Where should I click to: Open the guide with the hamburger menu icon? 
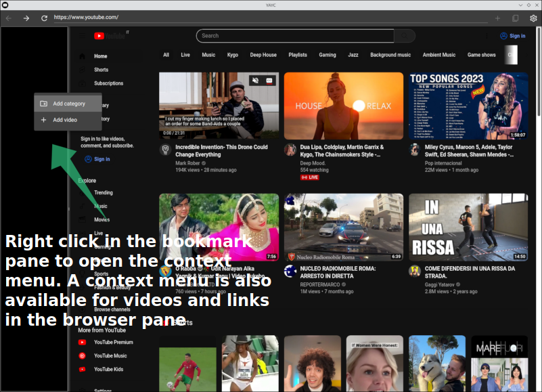[82, 36]
